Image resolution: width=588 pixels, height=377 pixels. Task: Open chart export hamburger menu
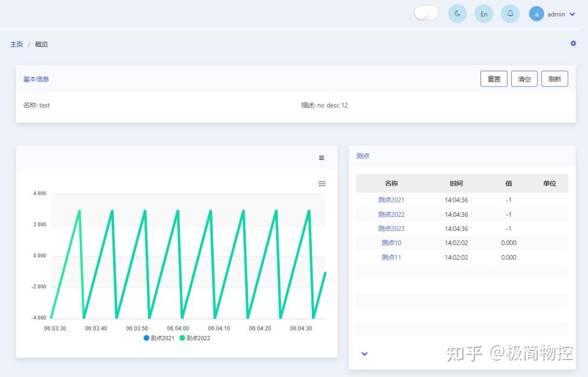point(321,183)
